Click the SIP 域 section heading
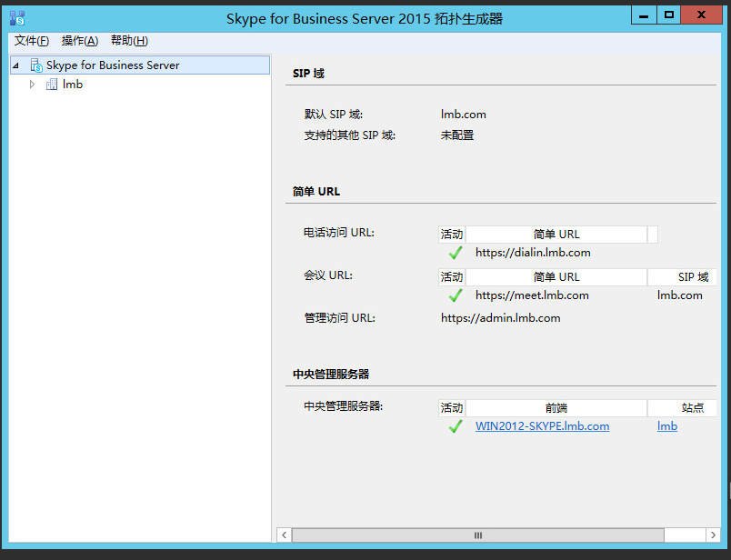This screenshot has width=731, height=560. (x=308, y=74)
